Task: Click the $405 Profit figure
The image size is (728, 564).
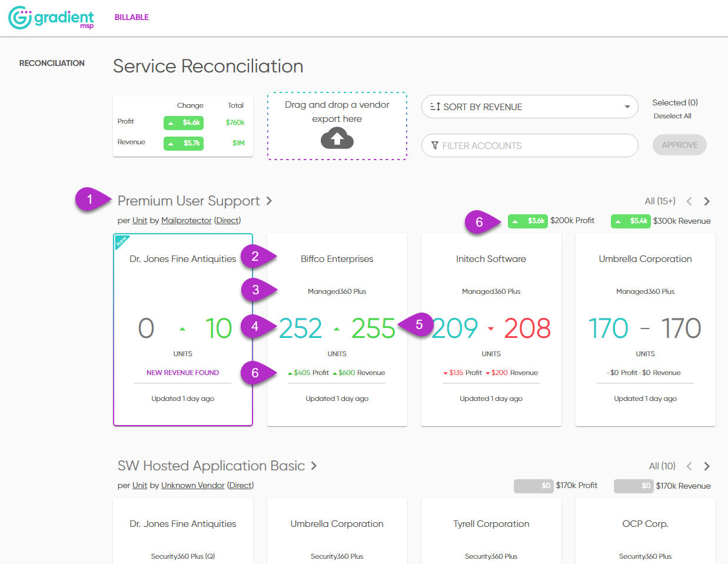Action: click(308, 373)
